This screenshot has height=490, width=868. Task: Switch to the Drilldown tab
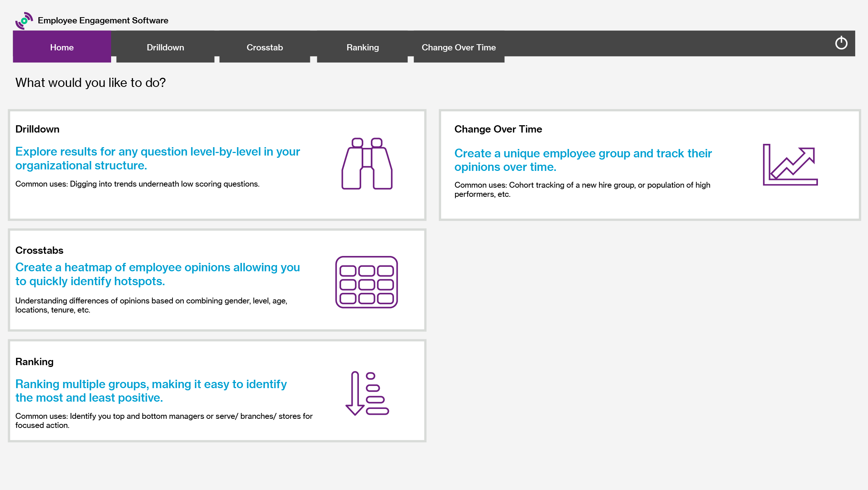(x=165, y=47)
